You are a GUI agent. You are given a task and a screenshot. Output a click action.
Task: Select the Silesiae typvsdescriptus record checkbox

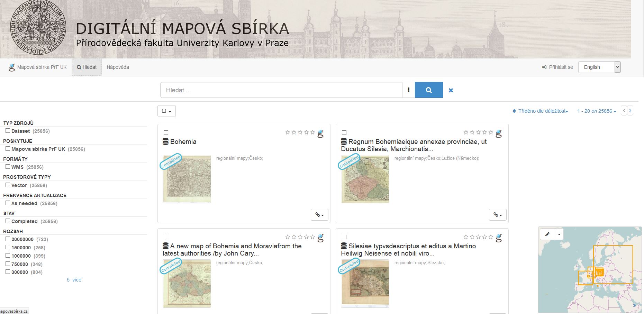[x=344, y=237]
